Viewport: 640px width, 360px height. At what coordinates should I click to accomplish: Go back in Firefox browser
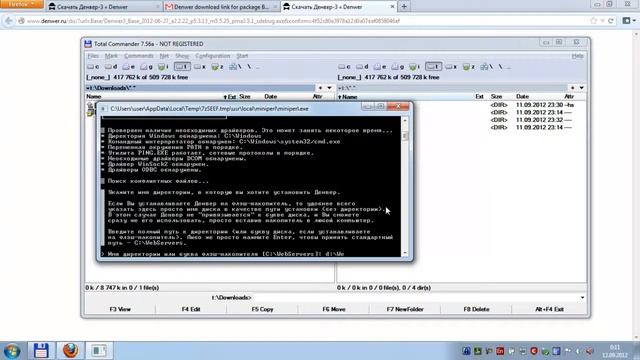point(9,21)
